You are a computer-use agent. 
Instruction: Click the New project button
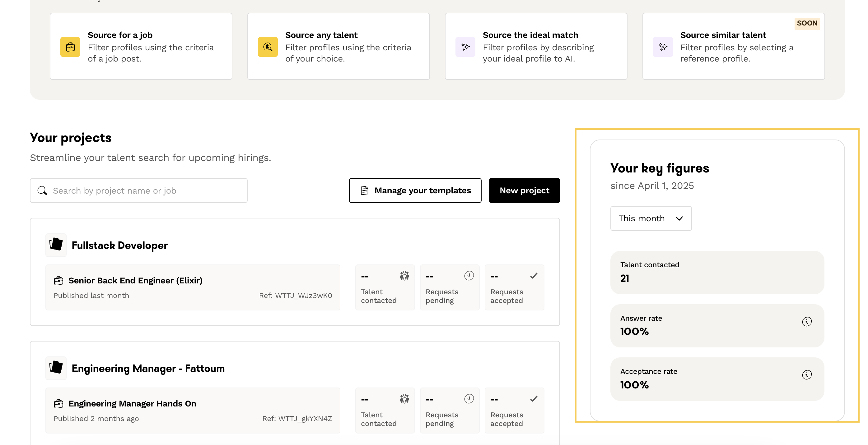pos(524,190)
